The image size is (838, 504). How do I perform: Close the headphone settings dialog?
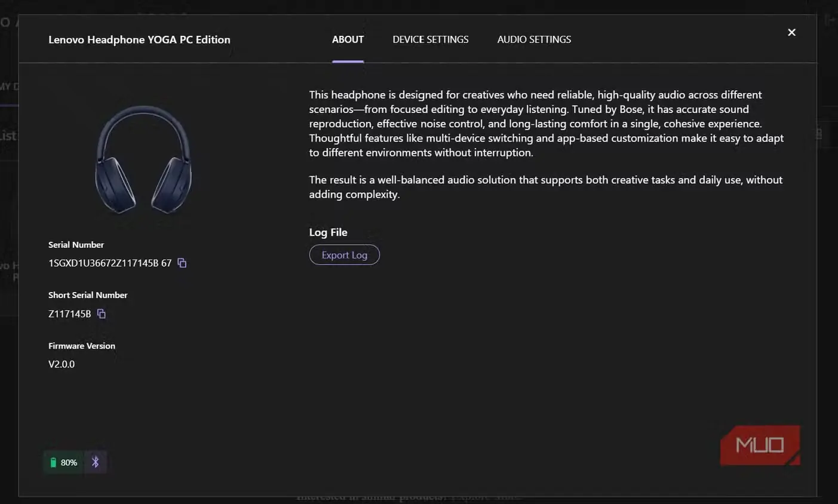click(791, 32)
